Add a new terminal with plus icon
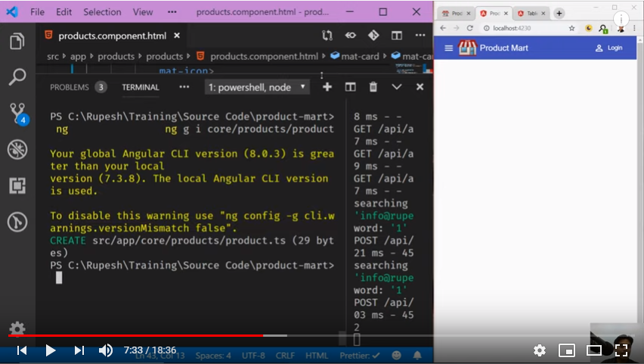This screenshot has height=364, width=644. (327, 87)
